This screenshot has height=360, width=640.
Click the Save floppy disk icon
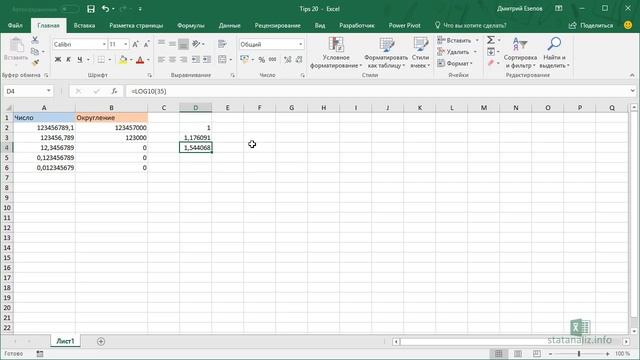pyautogui.click(x=91, y=9)
